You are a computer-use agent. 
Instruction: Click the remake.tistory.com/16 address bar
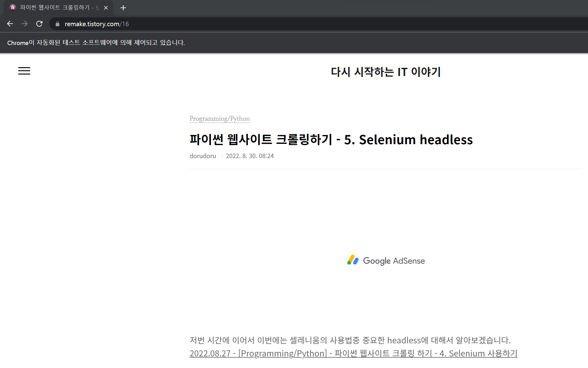click(213, 24)
